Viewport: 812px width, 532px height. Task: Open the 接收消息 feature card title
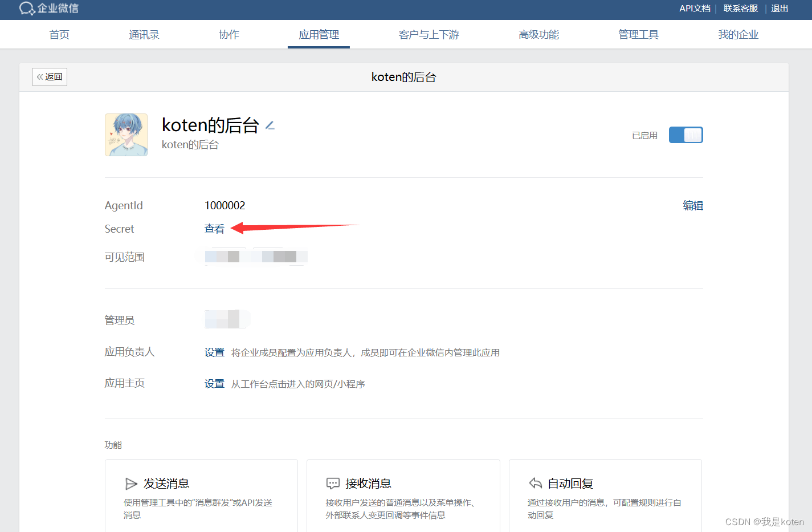(x=368, y=484)
